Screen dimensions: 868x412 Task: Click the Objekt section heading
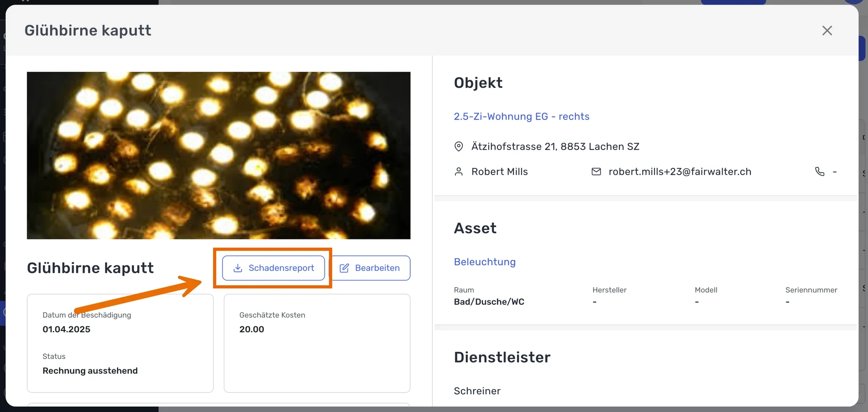click(478, 83)
